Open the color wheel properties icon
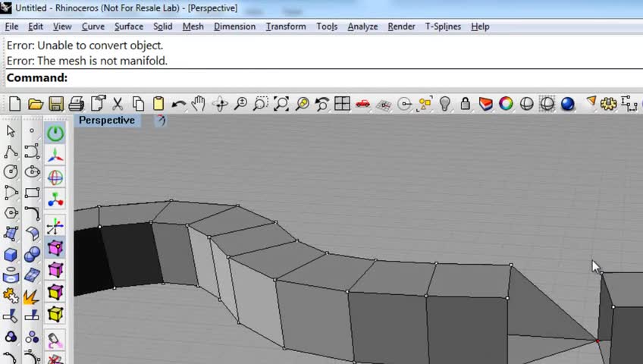The height and width of the screenshot is (364, 643). (x=506, y=104)
